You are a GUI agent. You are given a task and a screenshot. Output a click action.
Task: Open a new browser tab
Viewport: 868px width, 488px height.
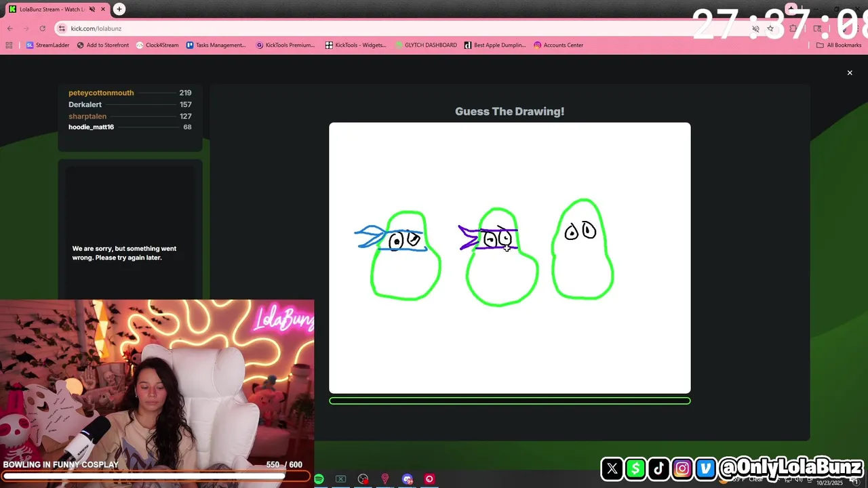pyautogui.click(x=119, y=9)
